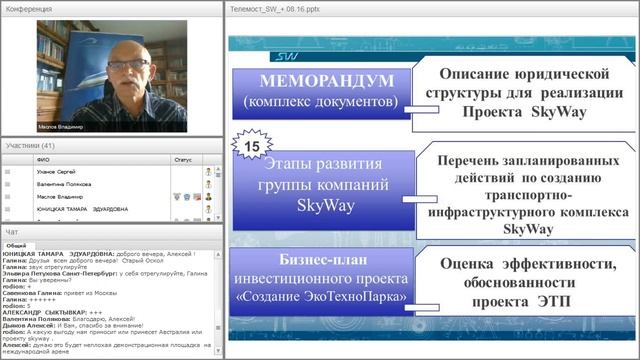Viewport: 640px width, 360px height.
Task: Click the Участники (41) panel header
Action: click(112, 146)
